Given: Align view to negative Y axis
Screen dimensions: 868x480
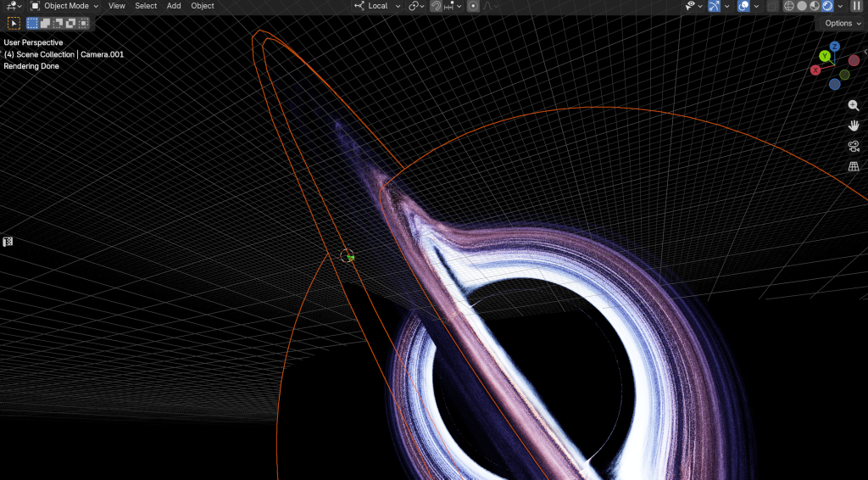Looking at the screenshot, I should tap(844, 74).
